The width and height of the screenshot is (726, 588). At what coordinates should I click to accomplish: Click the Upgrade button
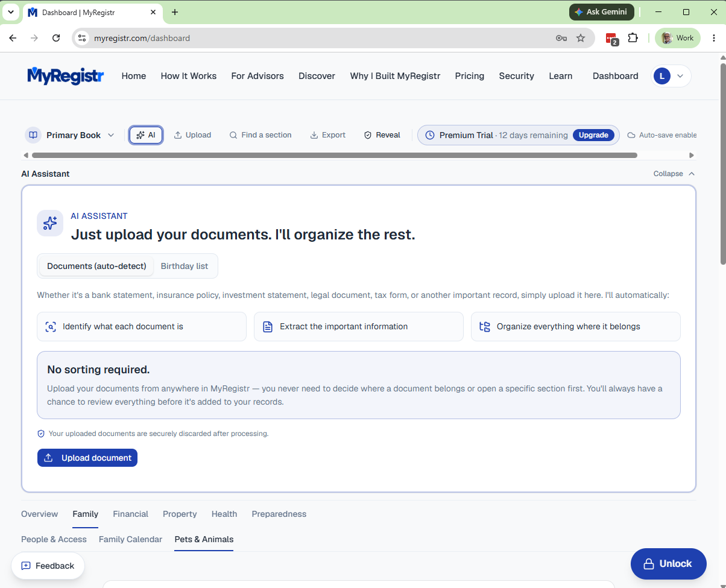(x=593, y=135)
